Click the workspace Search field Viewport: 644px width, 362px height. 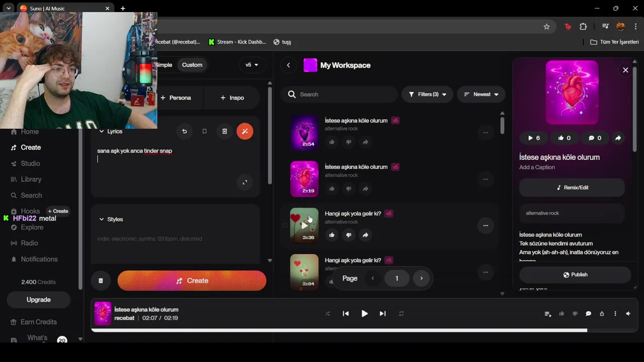click(x=340, y=94)
